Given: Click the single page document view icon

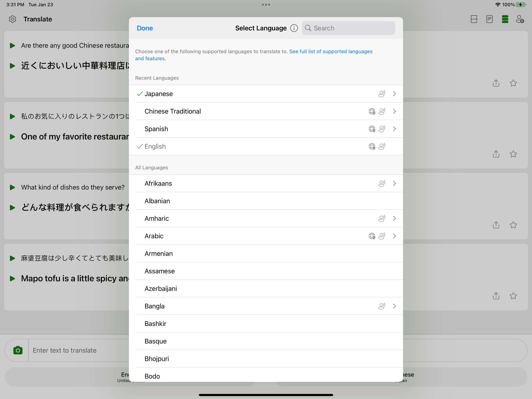Looking at the screenshot, I should (x=489, y=19).
